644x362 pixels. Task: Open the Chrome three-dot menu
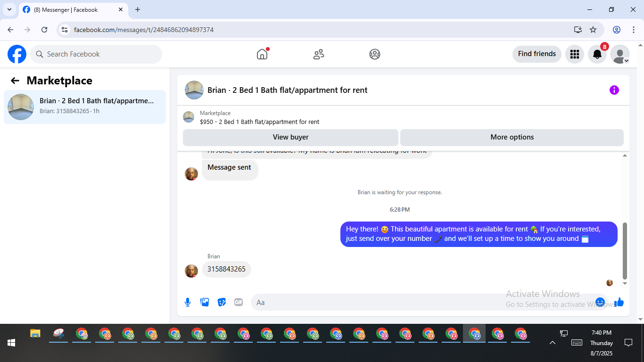(x=634, y=30)
